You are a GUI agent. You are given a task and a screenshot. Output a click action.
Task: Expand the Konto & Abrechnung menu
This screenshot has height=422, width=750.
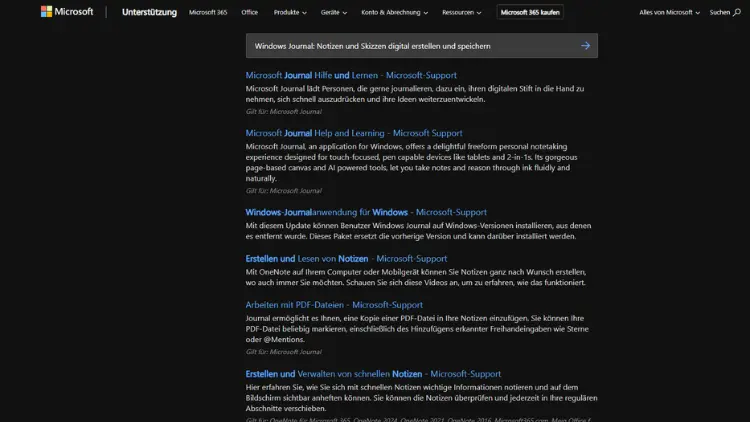(x=395, y=12)
